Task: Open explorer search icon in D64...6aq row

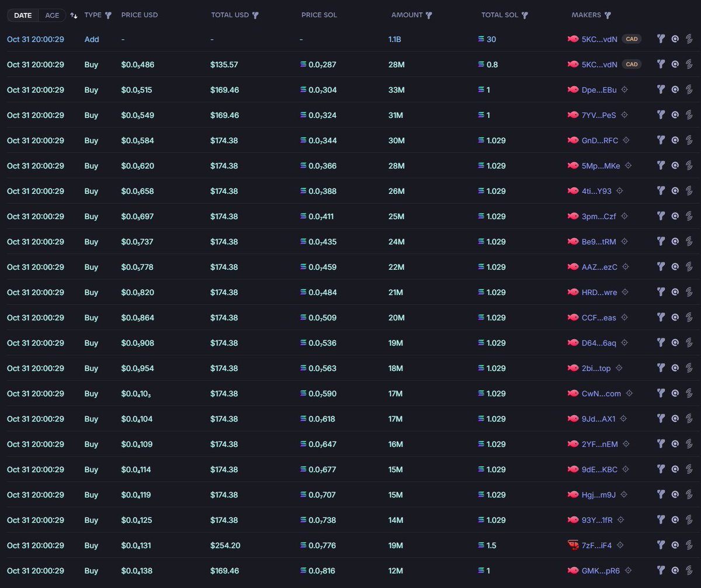Action: click(x=675, y=343)
